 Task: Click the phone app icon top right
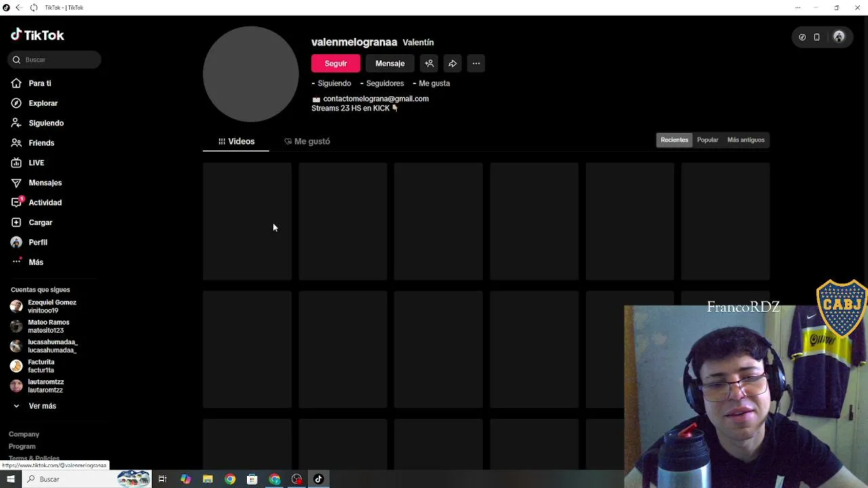tap(816, 37)
